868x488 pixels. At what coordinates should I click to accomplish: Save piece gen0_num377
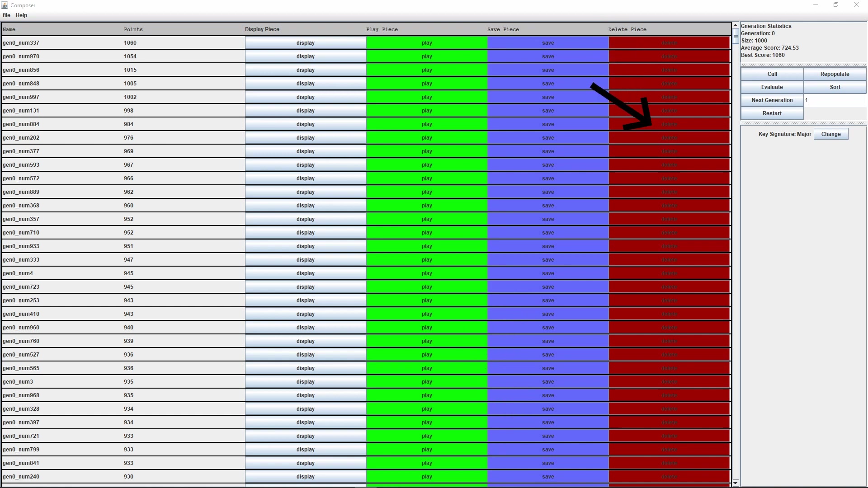click(548, 151)
